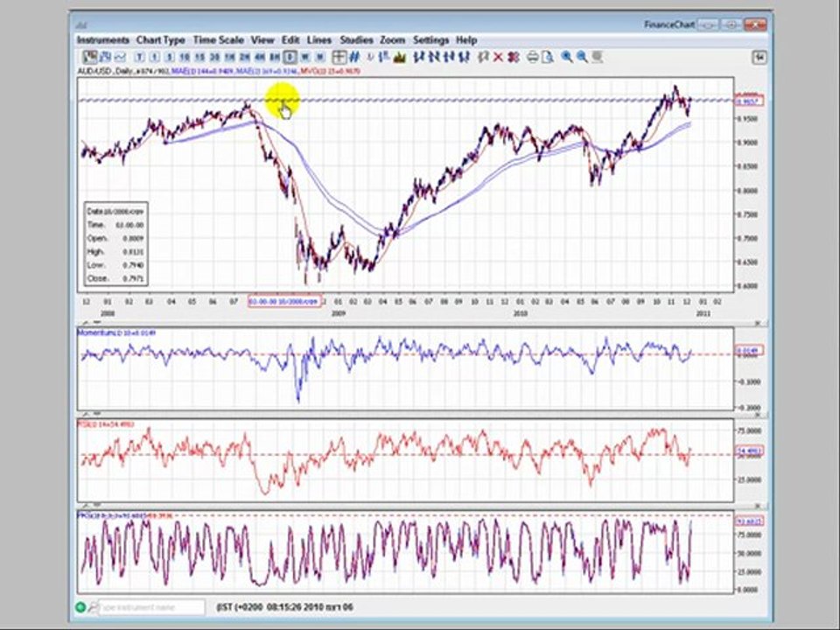Select the tick (T) time scale button
Screen dimensions: 840x630
140,57
